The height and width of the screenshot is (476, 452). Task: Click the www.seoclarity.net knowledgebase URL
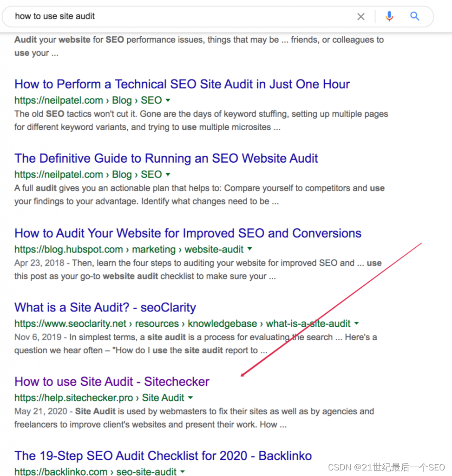click(x=182, y=324)
